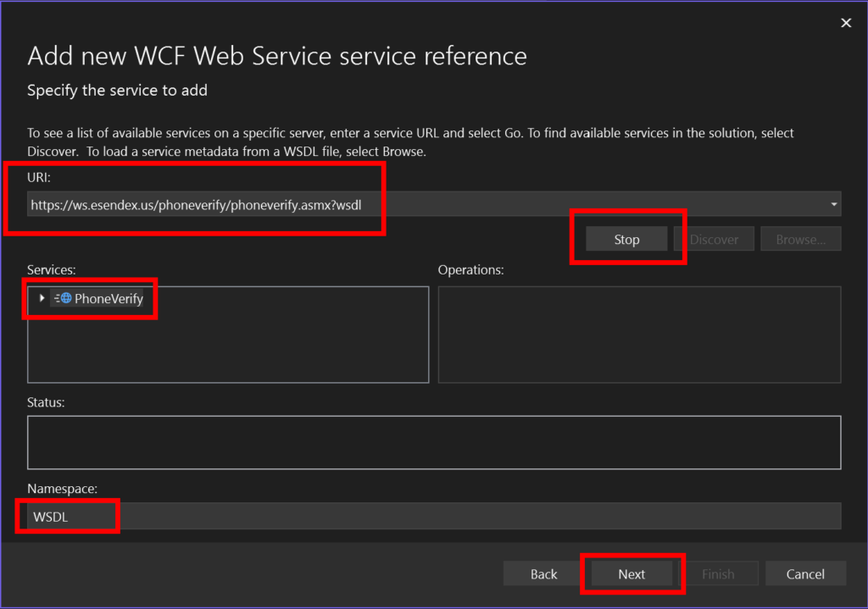Close the Add WCF service reference dialog
The image size is (868, 609).
coord(845,23)
